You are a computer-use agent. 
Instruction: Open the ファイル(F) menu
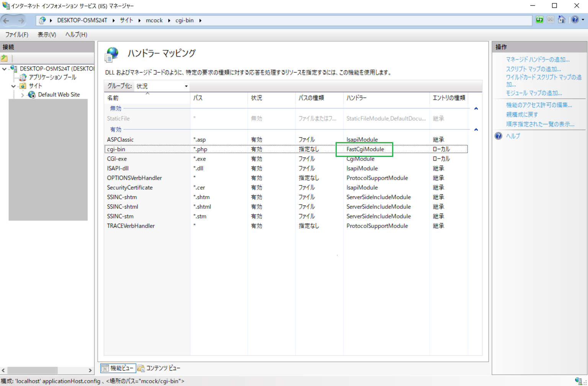click(x=17, y=34)
